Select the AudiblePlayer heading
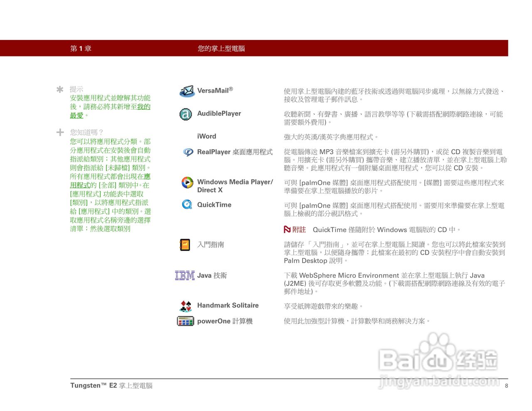The width and height of the screenshot is (532, 411). click(219, 113)
